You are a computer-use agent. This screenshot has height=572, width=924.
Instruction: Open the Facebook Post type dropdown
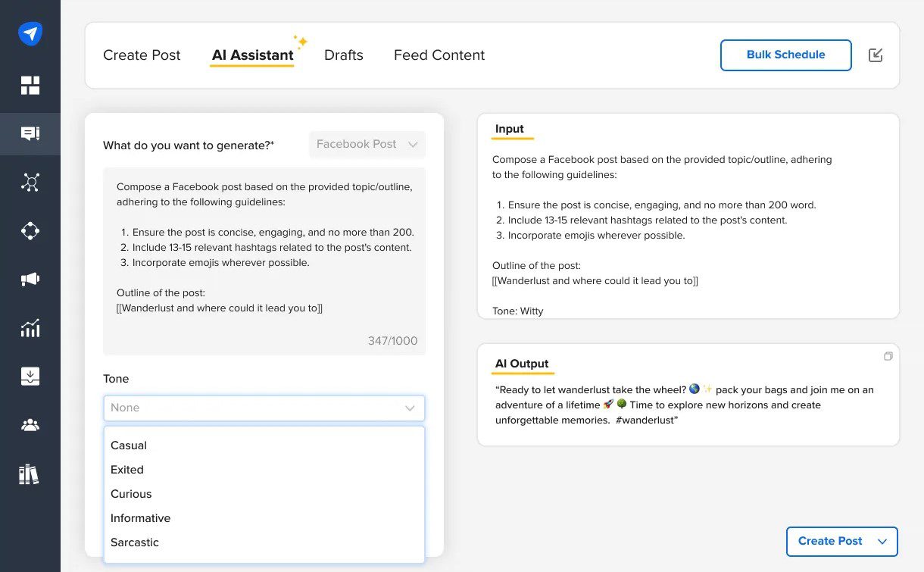pyautogui.click(x=367, y=144)
